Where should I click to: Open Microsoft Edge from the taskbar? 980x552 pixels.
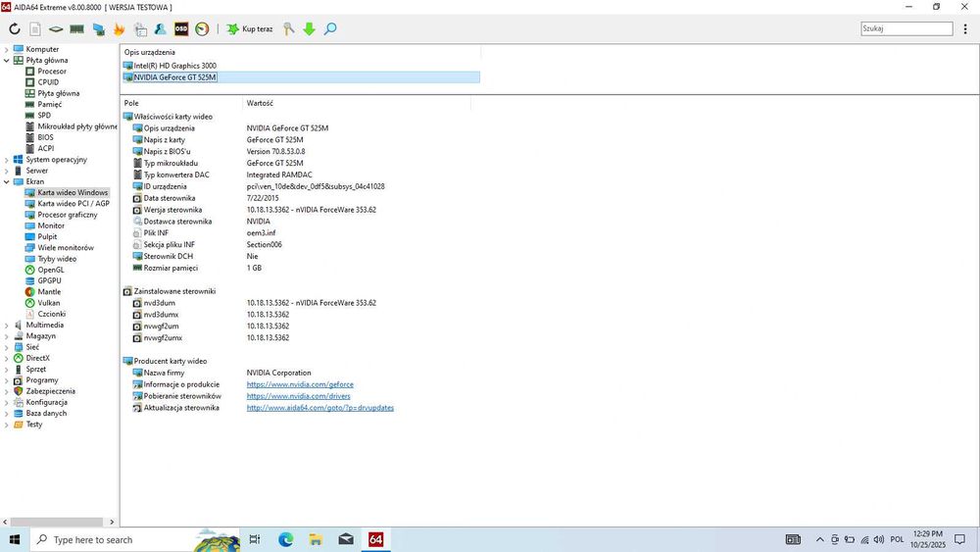(285, 539)
